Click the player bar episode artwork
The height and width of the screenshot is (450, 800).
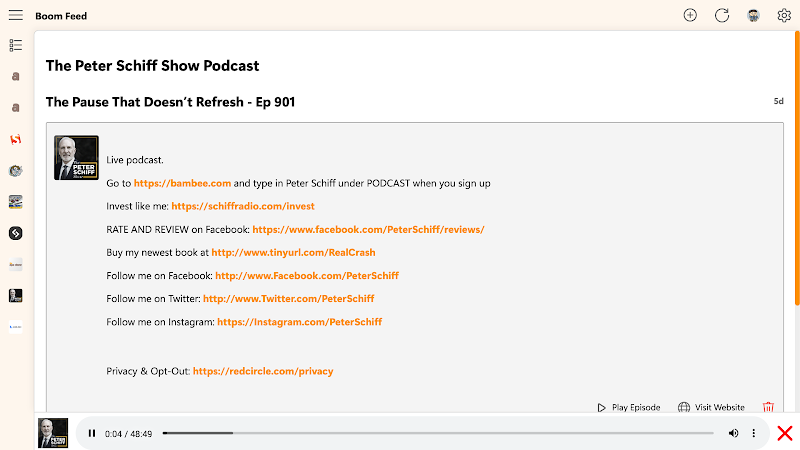pyautogui.click(x=53, y=433)
